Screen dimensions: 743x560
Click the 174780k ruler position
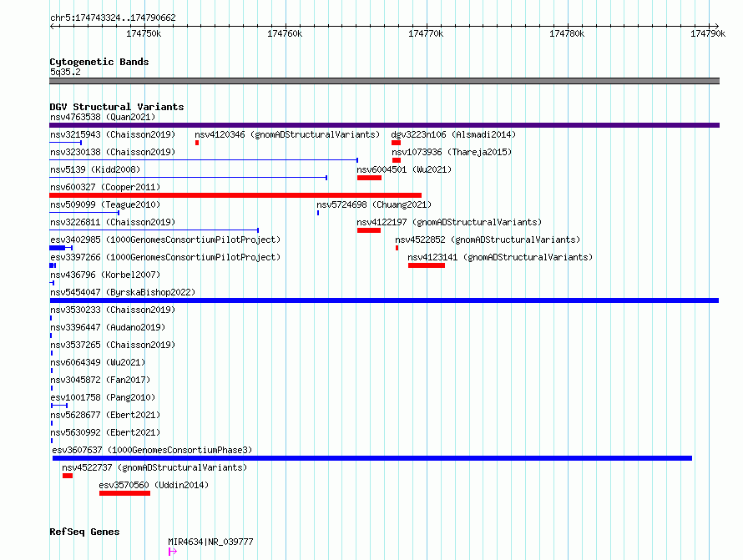click(567, 33)
